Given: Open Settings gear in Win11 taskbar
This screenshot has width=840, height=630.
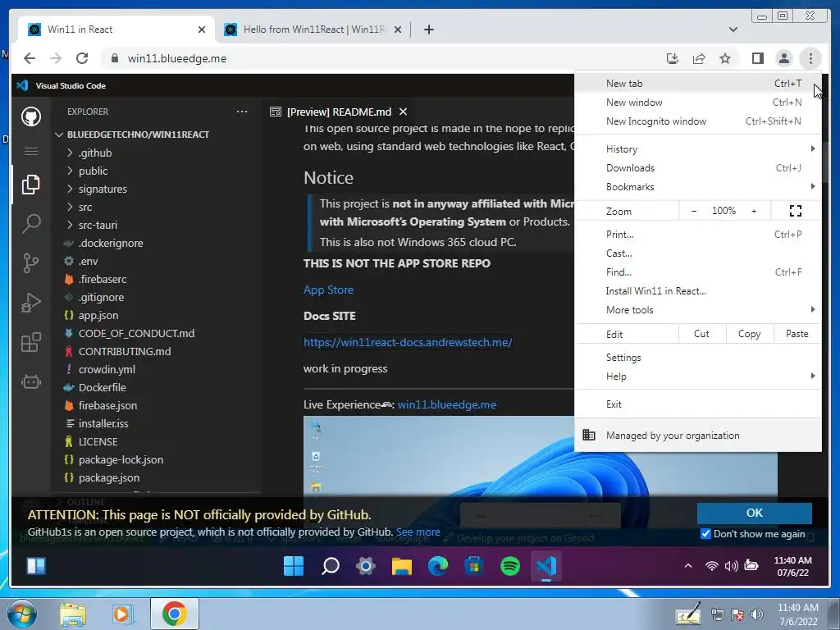Looking at the screenshot, I should 366,566.
